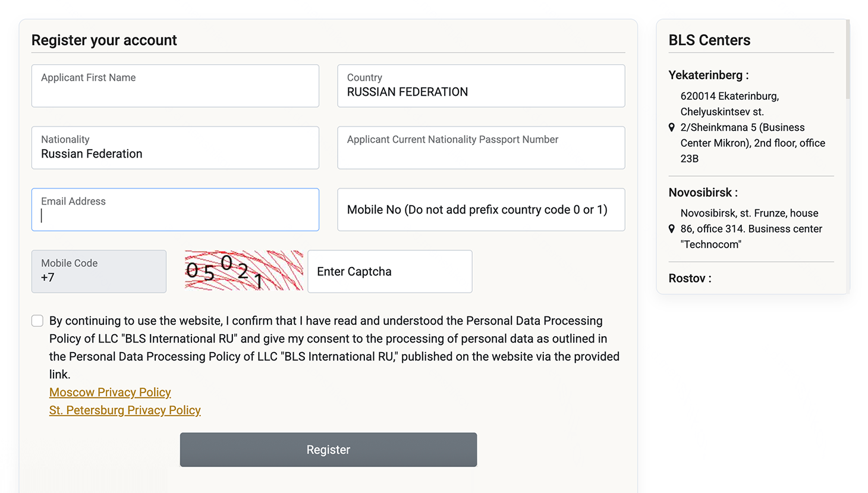Click the Mobile Code +7 field

(99, 271)
